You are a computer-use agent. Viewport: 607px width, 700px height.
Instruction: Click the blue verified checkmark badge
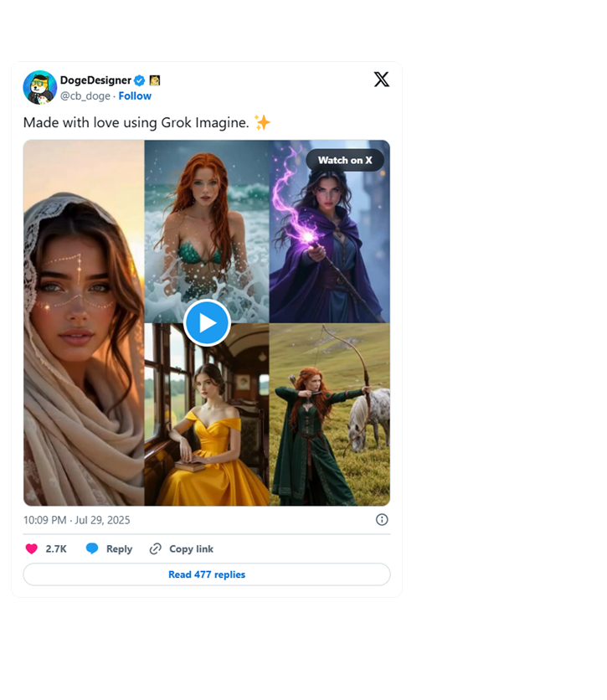tap(140, 80)
